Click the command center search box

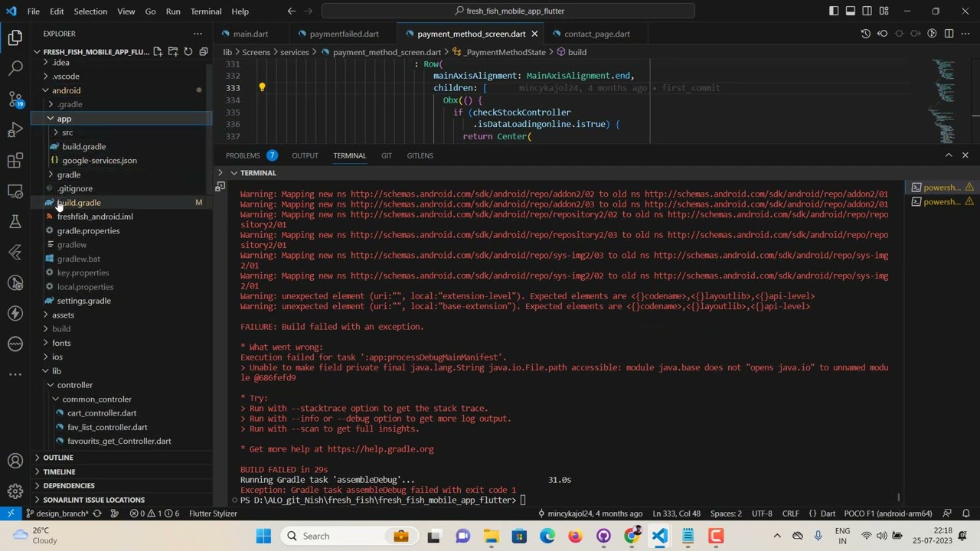pos(508,11)
